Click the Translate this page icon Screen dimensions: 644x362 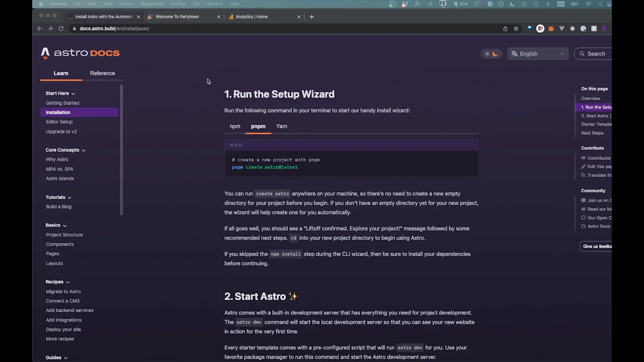coord(584,175)
